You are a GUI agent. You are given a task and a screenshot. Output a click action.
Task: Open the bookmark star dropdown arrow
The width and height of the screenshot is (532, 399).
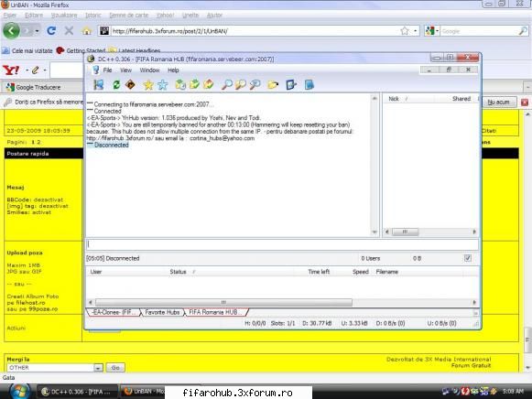(x=415, y=31)
